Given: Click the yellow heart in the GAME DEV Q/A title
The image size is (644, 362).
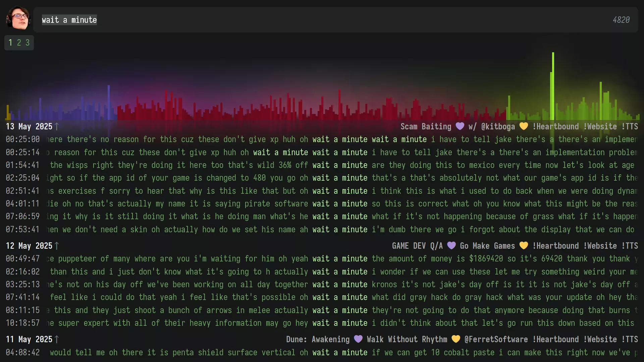Looking at the screenshot, I should [x=524, y=245].
